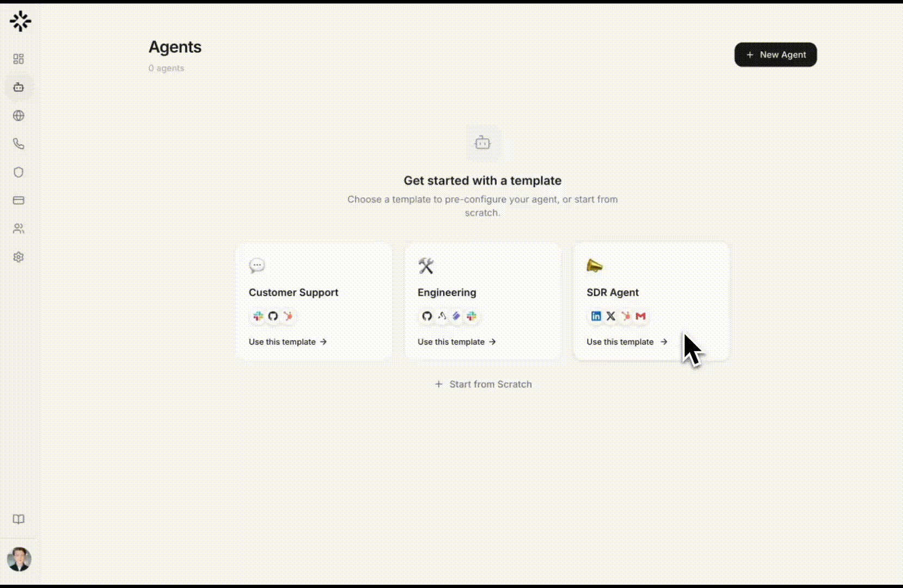
Task: Click Start from Scratch
Action: 483,384
